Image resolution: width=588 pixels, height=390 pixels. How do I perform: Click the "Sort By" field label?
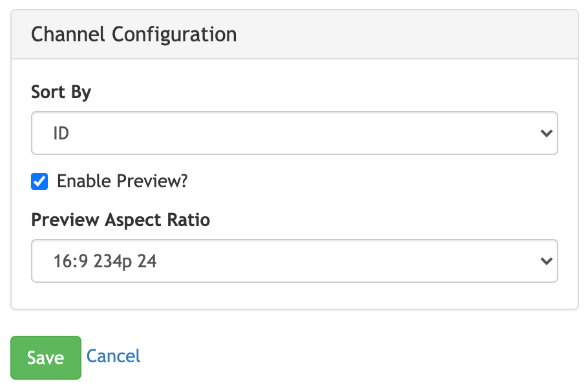(61, 92)
